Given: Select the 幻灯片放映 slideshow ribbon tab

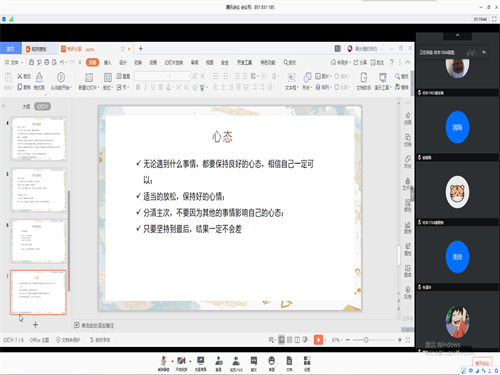Looking at the screenshot, I should (174, 62).
